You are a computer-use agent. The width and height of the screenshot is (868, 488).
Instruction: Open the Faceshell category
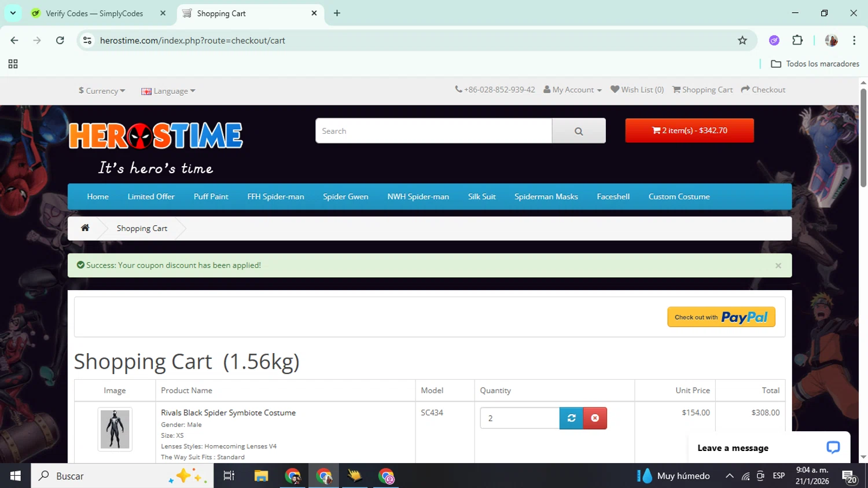613,197
